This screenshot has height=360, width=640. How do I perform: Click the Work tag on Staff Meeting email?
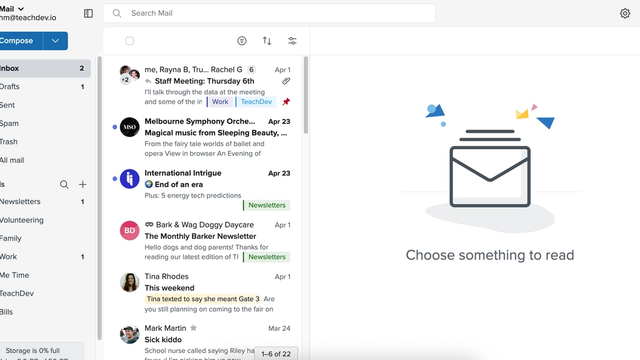[x=220, y=102]
